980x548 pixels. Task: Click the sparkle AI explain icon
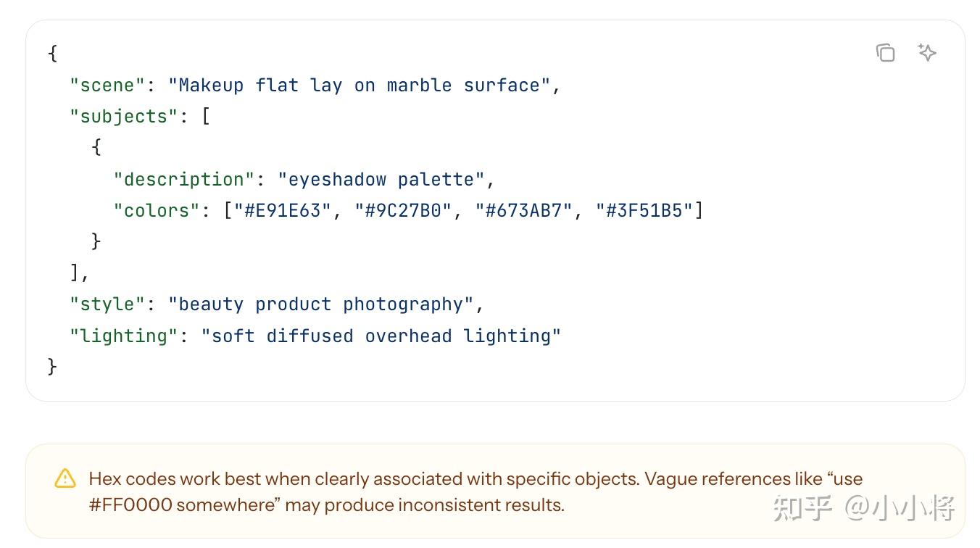pos(926,52)
